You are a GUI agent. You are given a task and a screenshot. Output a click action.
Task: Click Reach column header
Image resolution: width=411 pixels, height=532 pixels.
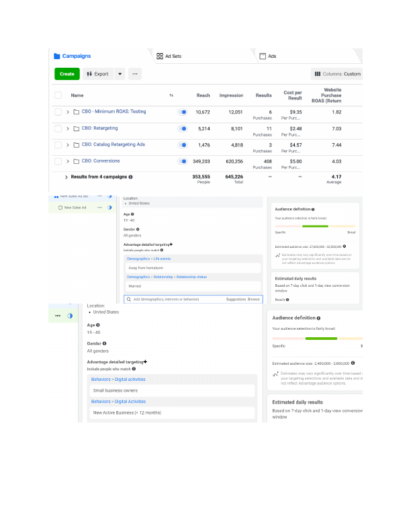203,95
